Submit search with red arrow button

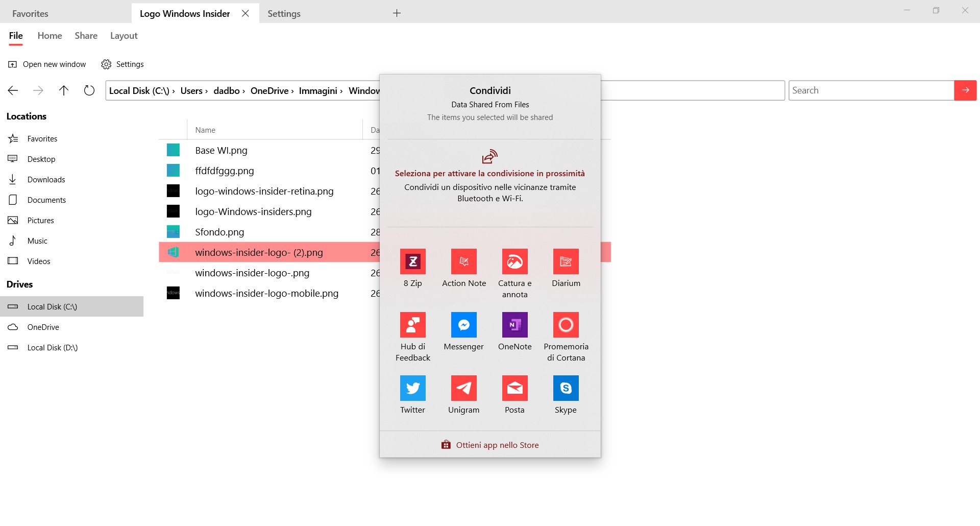(x=965, y=90)
